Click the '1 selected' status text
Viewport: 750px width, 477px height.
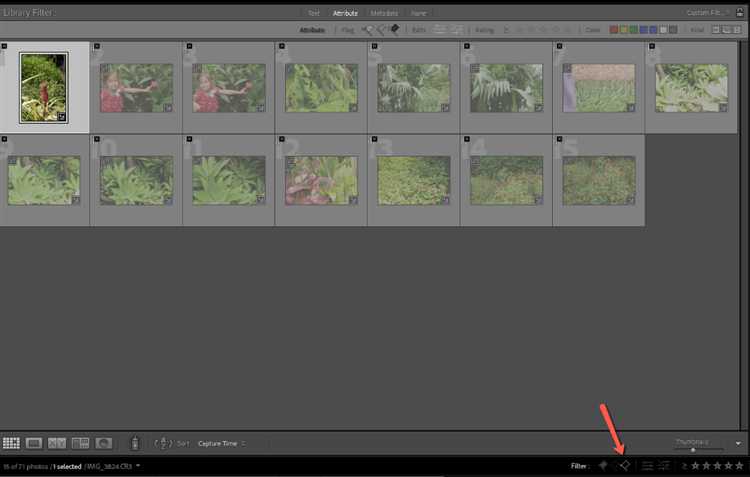(x=67, y=466)
